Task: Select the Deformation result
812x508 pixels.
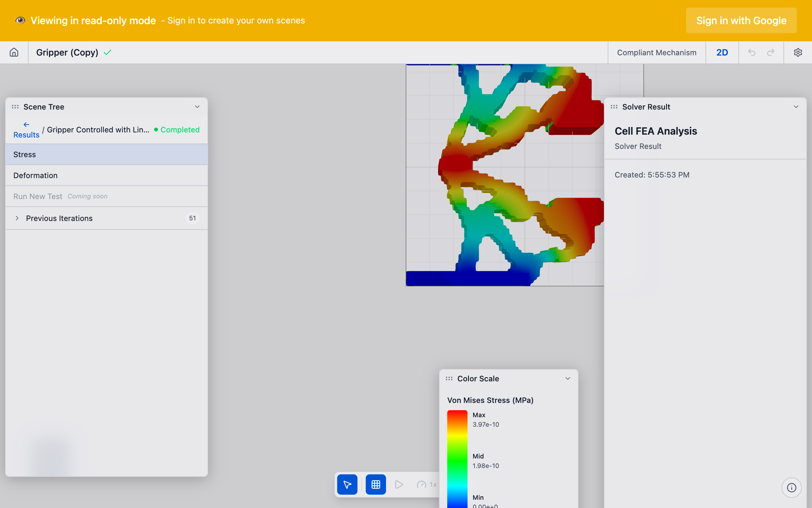Action: click(x=106, y=175)
